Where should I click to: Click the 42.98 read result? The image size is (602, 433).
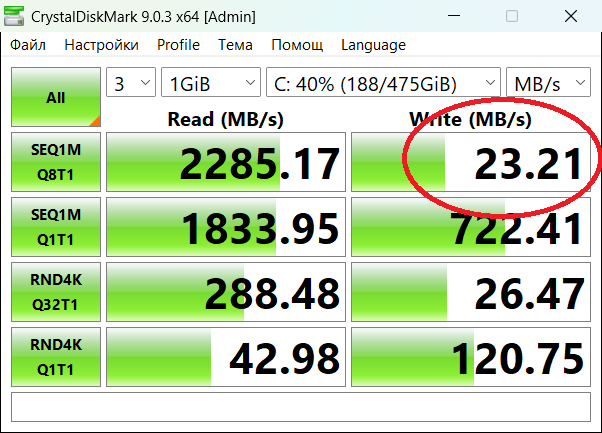click(x=226, y=357)
